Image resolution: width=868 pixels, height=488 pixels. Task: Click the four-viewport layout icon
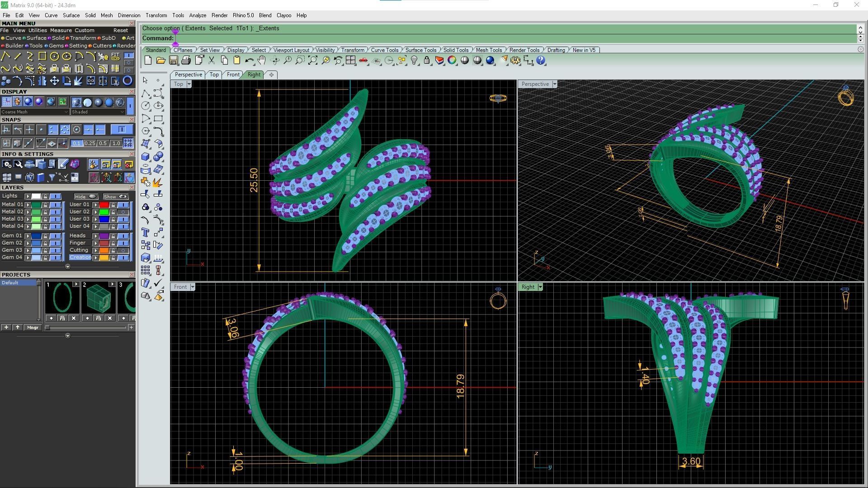[x=350, y=60]
